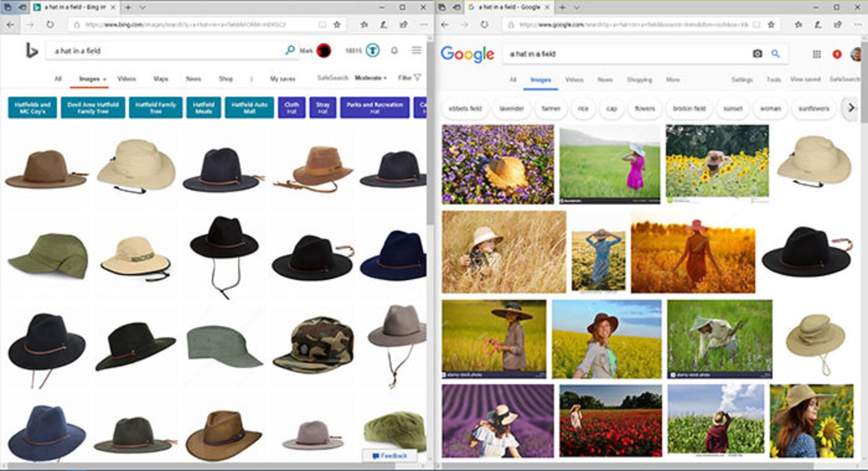This screenshot has height=471, width=868.
Task: Refresh the Bing browser page
Action: click(50, 24)
